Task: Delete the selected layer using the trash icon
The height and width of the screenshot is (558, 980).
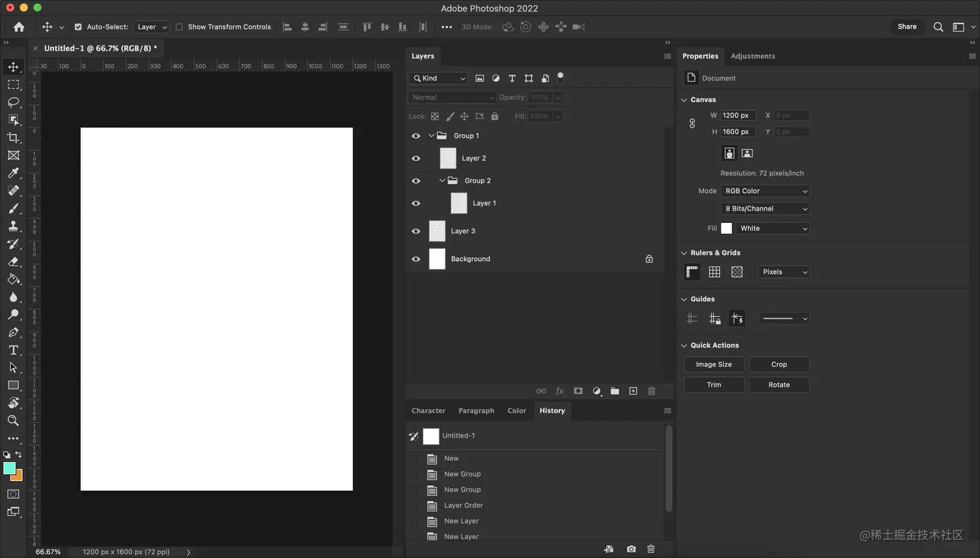Action: (651, 391)
